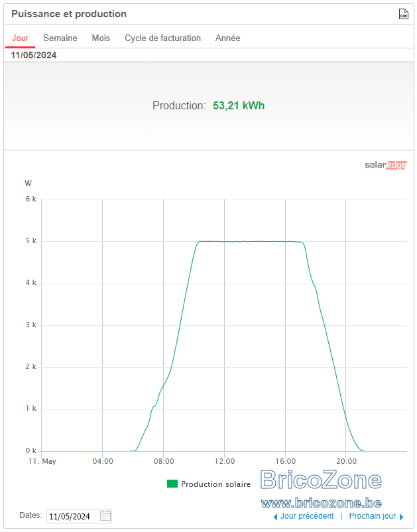The image size is (417, 532).
Task: Toggle Production solaire legend label
Action: point(215,484)
